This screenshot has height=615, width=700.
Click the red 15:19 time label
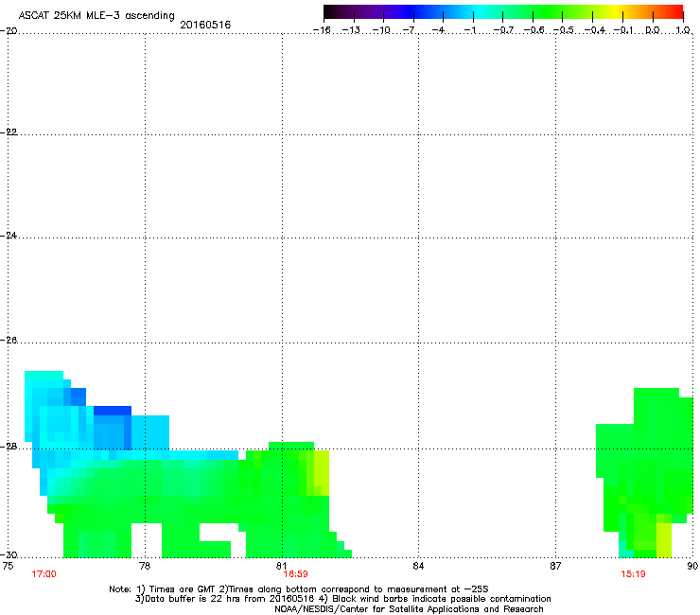[633, 574]
